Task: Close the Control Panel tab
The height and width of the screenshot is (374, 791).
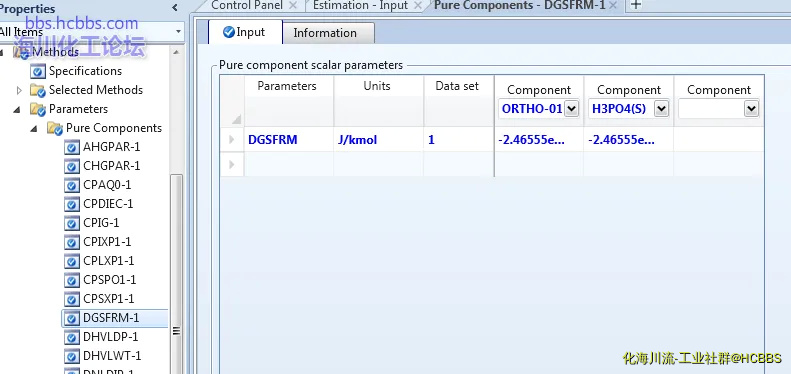Action: (x=293, y=6)
